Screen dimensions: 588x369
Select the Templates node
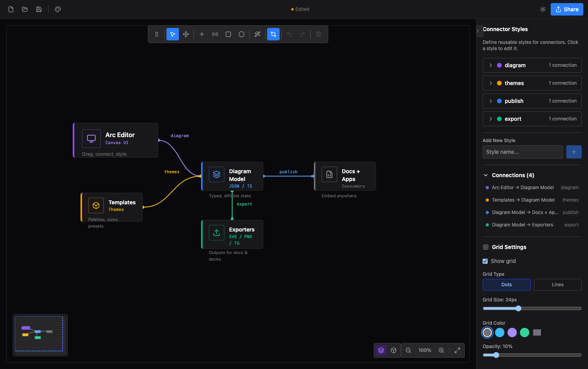(112, 207)
